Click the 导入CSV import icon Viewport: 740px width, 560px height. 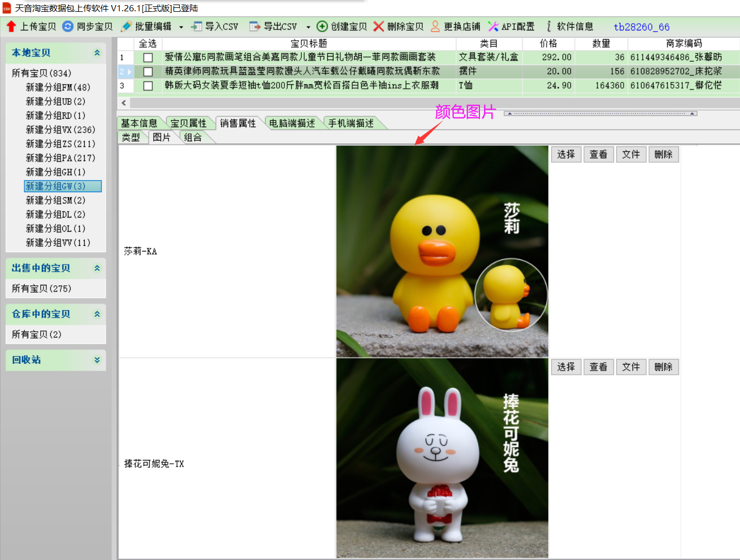pyautogui.click(x=196, y=27)
